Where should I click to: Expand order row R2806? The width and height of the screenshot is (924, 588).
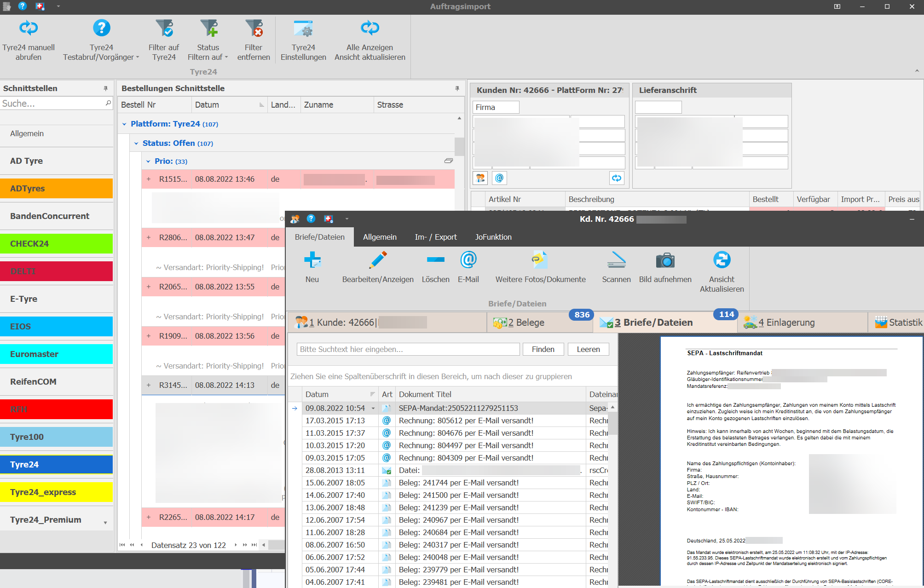pyautogui.click(x=149, y=237)
